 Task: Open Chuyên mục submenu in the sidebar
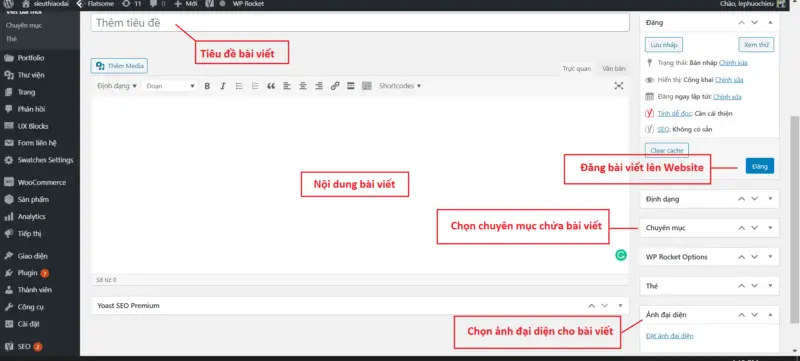click(x=24, y=25)
